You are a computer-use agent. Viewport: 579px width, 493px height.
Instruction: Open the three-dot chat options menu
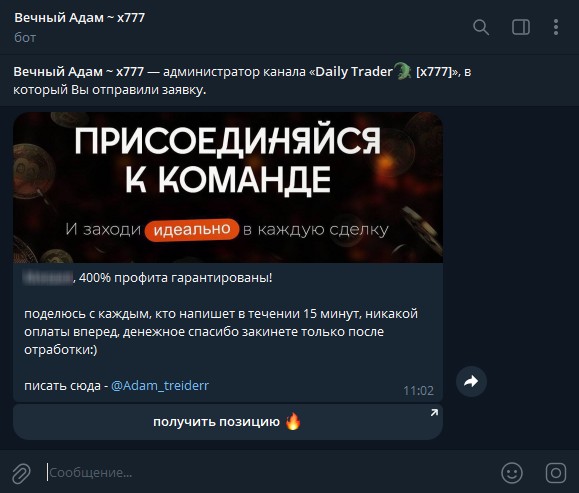tap(556, 27)
